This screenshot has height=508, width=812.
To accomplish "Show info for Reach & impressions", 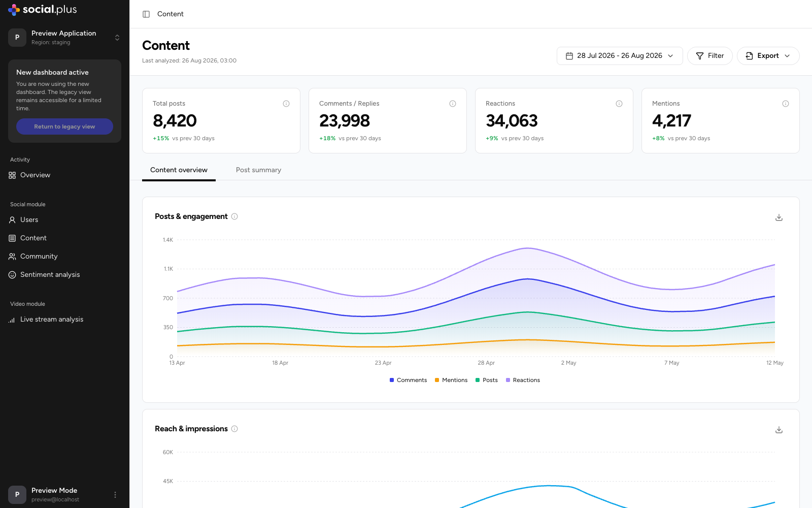I will [x=234, y=429].
